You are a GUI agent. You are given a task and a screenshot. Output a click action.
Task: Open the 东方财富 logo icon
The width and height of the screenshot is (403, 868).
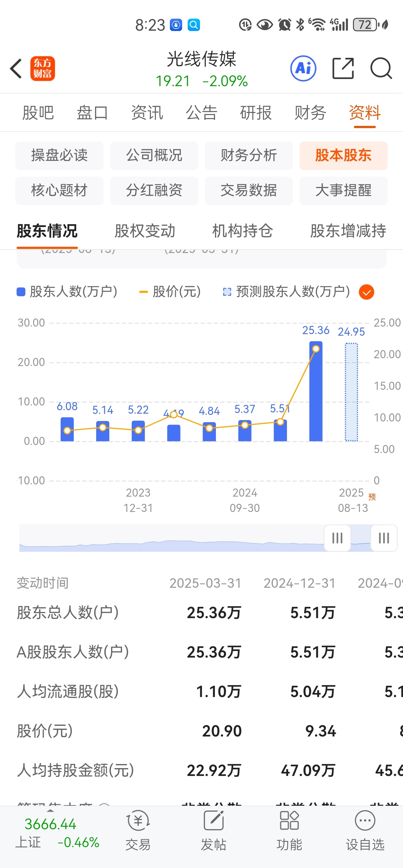coord(43,68)
